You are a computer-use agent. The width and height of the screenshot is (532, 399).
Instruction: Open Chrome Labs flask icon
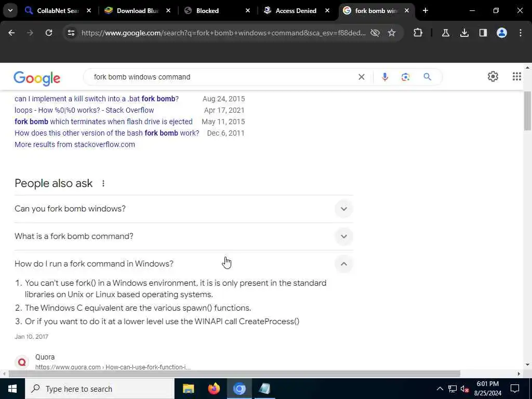pyautogui.click(x=445, y=33)
